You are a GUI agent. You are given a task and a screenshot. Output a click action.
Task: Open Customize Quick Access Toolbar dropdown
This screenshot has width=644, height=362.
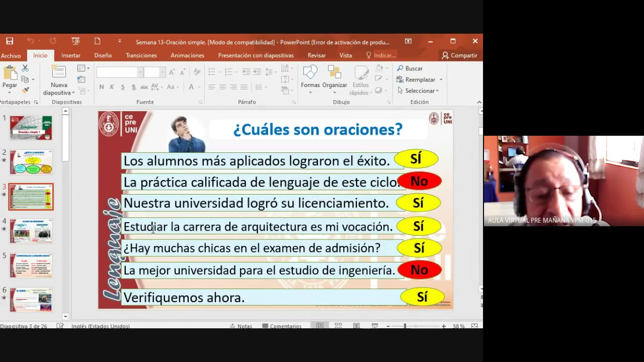point(120,41)
